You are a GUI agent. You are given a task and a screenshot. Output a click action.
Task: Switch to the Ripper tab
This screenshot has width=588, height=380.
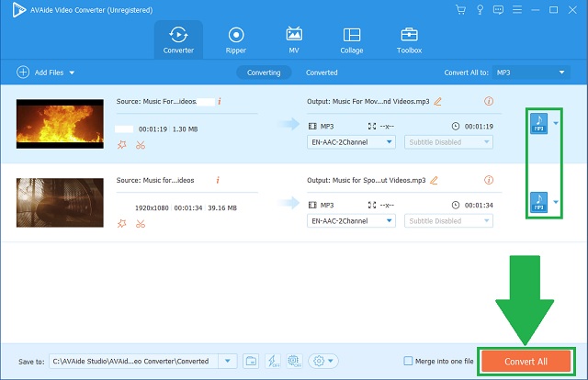tap(236, 39)
